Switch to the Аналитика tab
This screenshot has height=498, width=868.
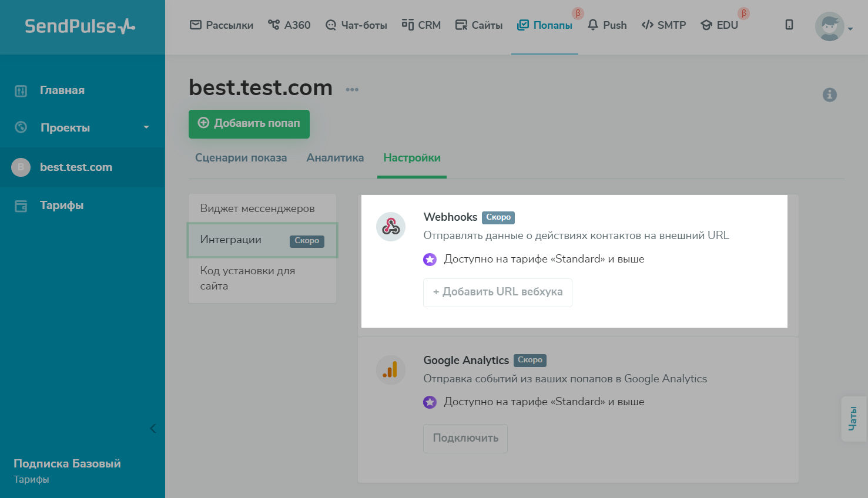[335, 157]
